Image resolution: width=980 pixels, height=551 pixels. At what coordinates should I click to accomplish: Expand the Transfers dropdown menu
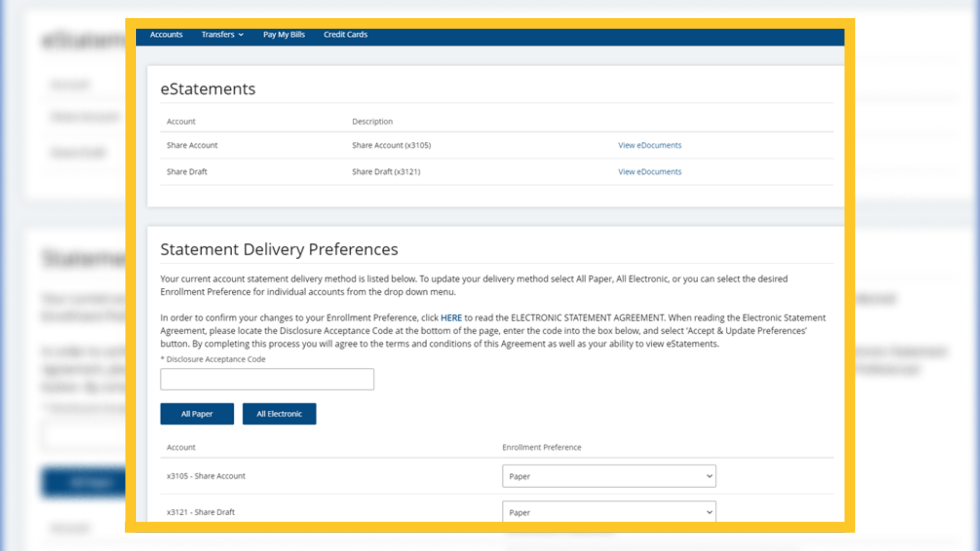coord(218,35)
